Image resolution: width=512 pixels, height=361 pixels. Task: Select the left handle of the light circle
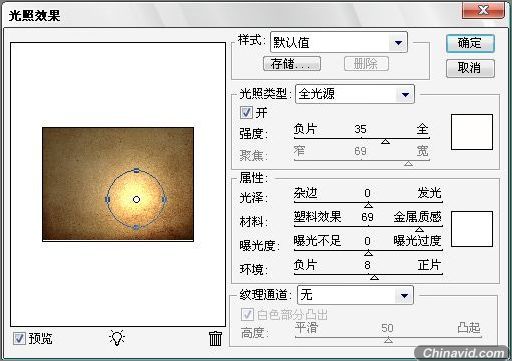(x=107, y=199)
